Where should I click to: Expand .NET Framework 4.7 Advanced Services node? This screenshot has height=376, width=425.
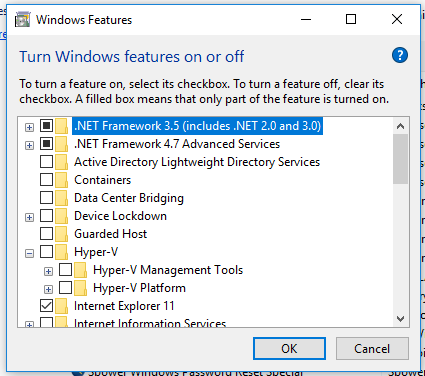coord(29,145)
